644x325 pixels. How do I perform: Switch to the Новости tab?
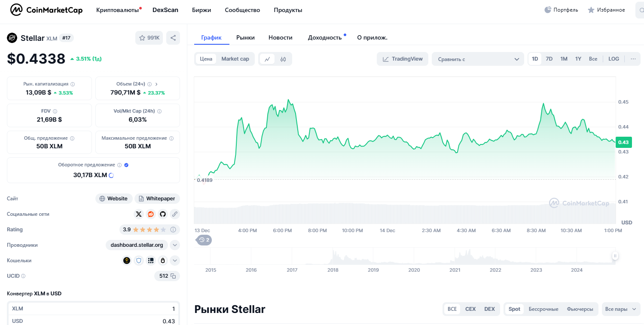(x=281, y=37)
